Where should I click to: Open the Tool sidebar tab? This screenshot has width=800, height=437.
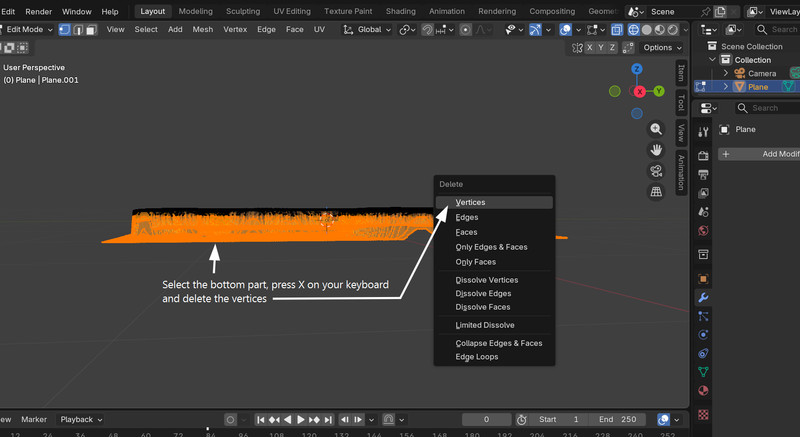point(681,102)
